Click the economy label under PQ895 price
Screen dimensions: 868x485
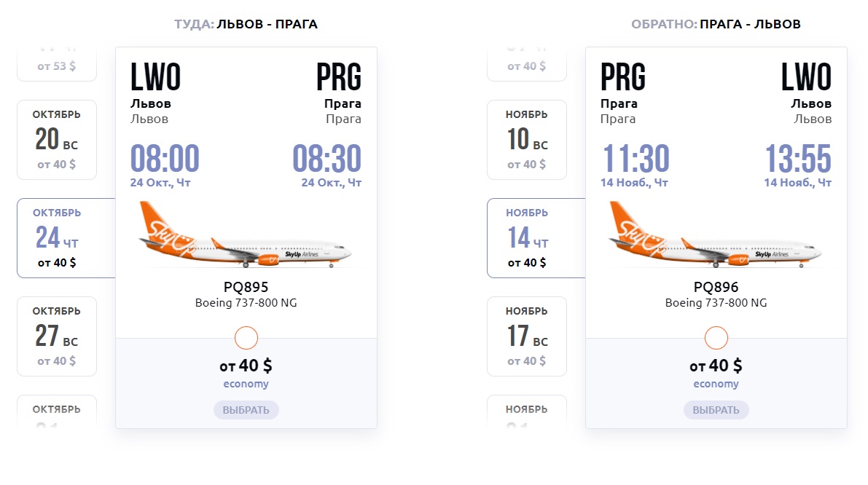tap(246, 384)
